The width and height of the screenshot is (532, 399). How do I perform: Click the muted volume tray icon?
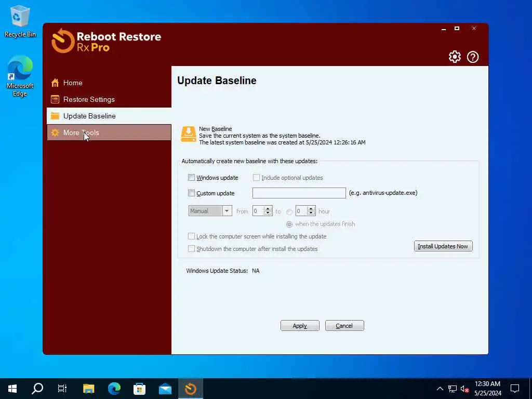[465, 389]
